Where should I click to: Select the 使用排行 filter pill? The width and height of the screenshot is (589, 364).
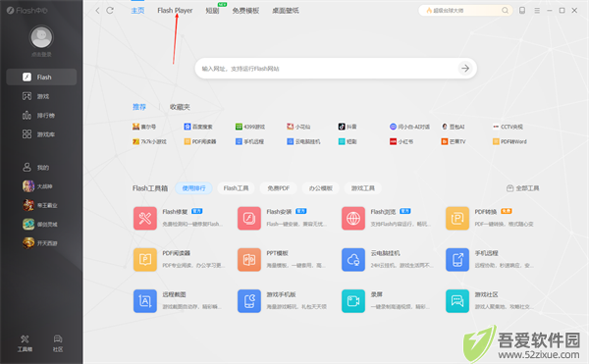(193, 188)
